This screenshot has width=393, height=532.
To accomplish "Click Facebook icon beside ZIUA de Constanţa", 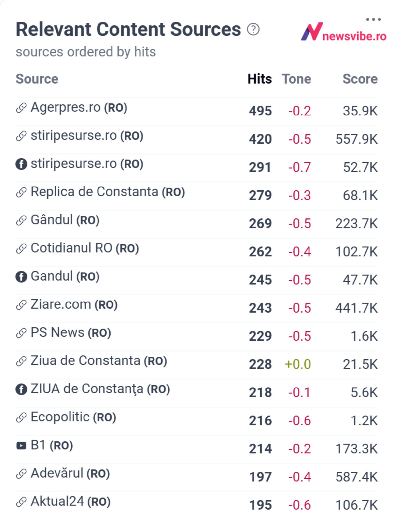I will tap(21, 389).
